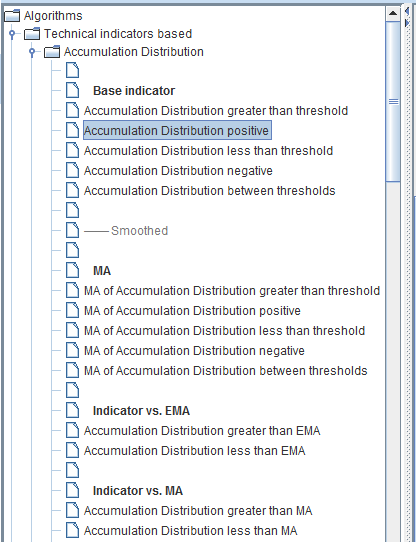Click document icon beside MA heading

point(72,271)
